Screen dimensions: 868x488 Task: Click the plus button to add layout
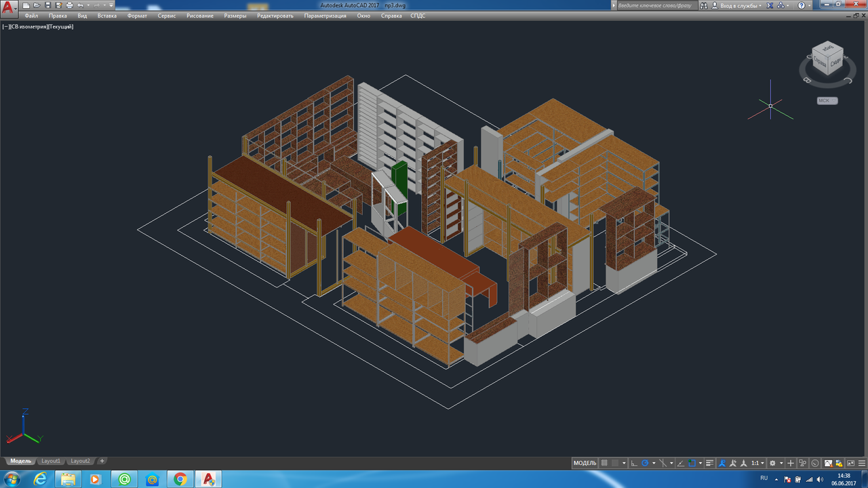(102, 461)
